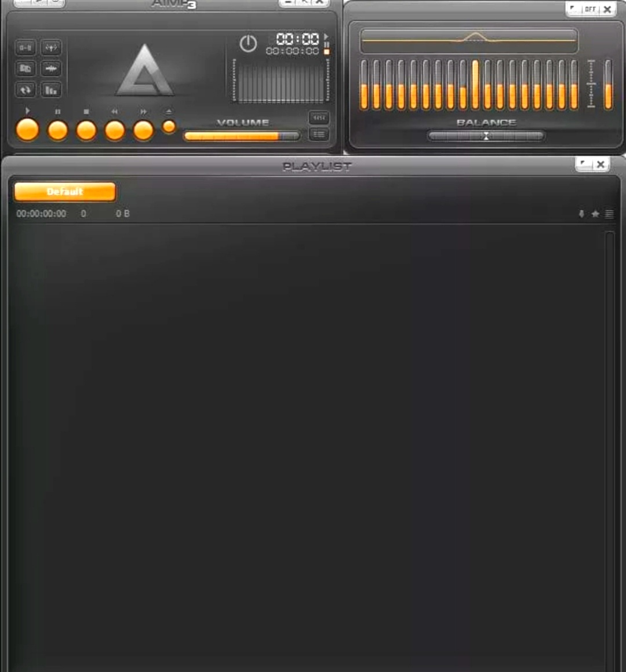
Task: Click the star bookmark icon in playlist
Action: [595, 213]
